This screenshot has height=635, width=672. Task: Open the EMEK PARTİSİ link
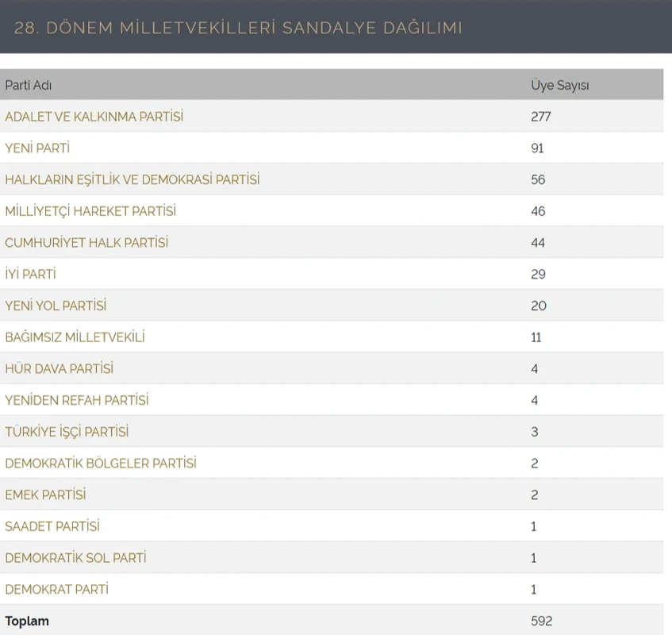tap(45, 495)
